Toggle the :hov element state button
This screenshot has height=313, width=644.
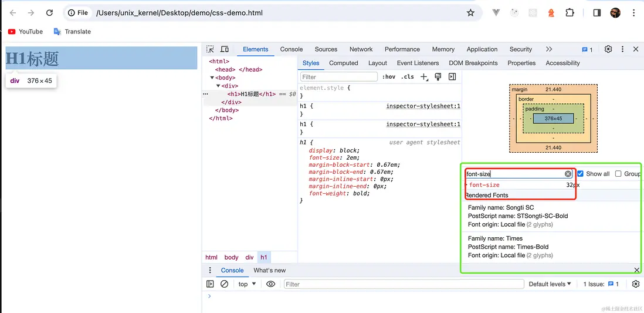point(388,77)
